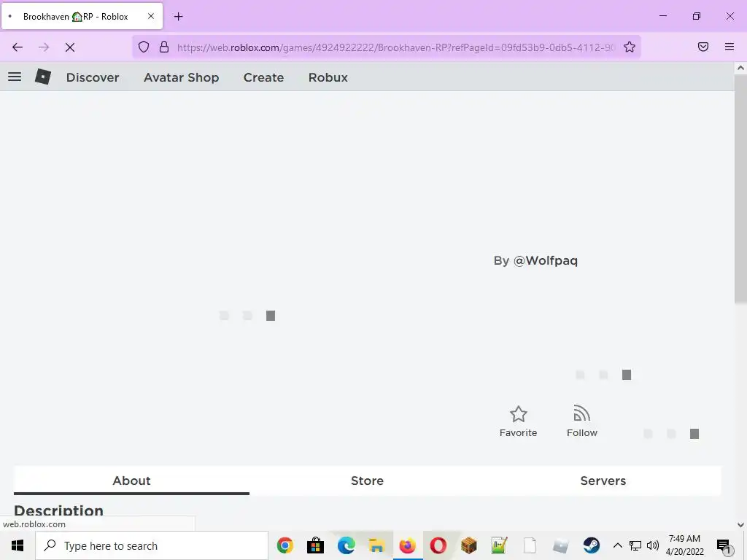The width and height of the screenshot is (747, 560).
Task: Go to the Create page
Action: (x=263, y=77)
